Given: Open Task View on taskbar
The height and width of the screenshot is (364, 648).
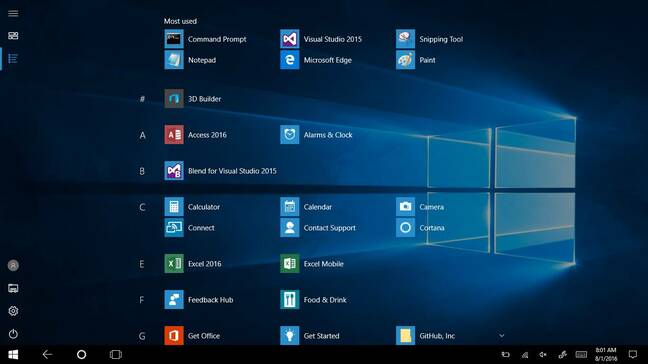Looking at the screenshot, I should pyautogui.click(x=116, y=354).
